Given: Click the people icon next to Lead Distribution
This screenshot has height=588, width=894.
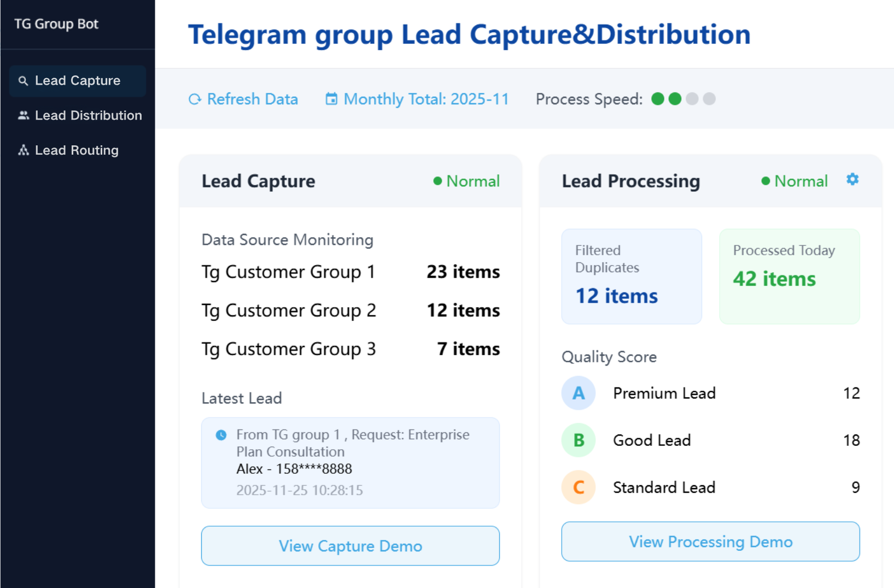Looking at the screenshot, I should 23,115.
